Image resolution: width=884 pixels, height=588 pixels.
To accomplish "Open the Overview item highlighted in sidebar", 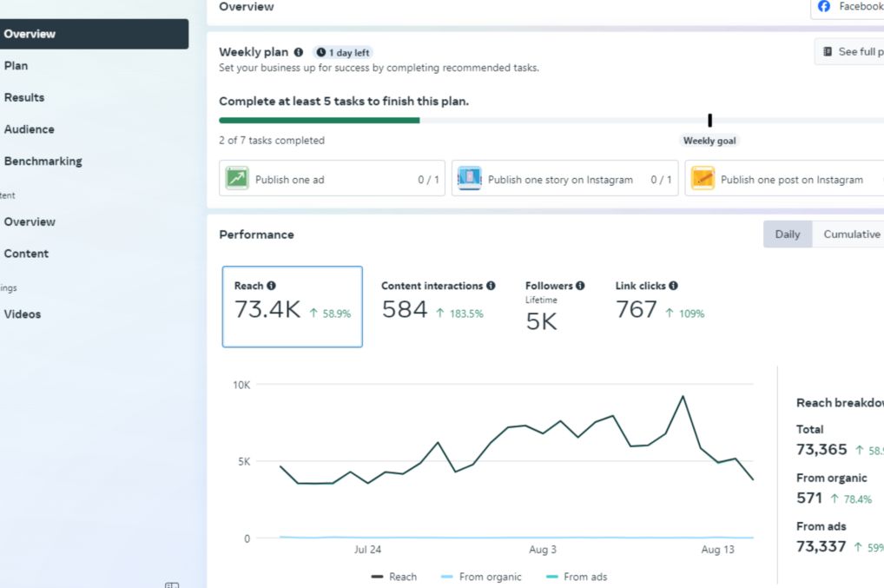I will point(94,34).
